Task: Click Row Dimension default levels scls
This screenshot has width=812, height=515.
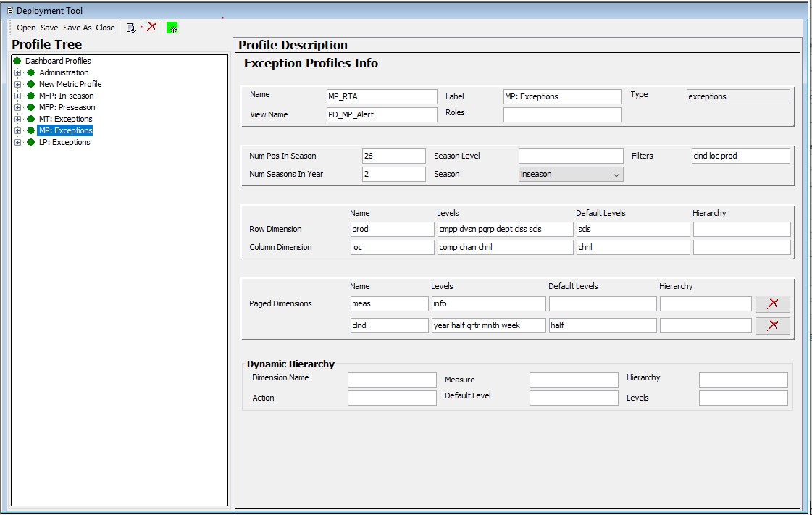Action: click(633, 230)
